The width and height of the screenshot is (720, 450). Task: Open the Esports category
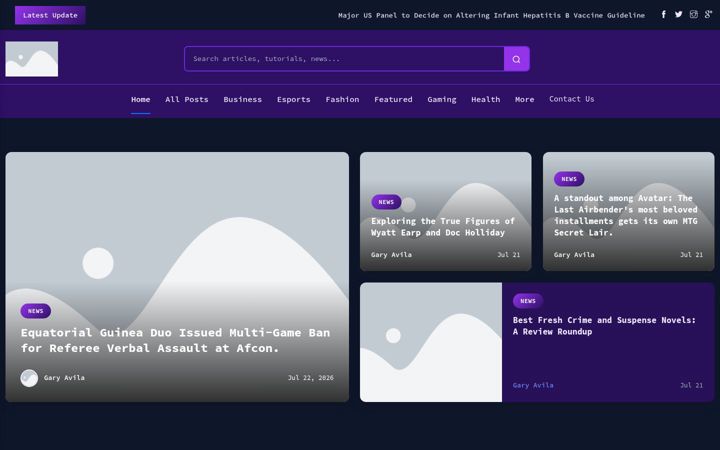(293, 99)
